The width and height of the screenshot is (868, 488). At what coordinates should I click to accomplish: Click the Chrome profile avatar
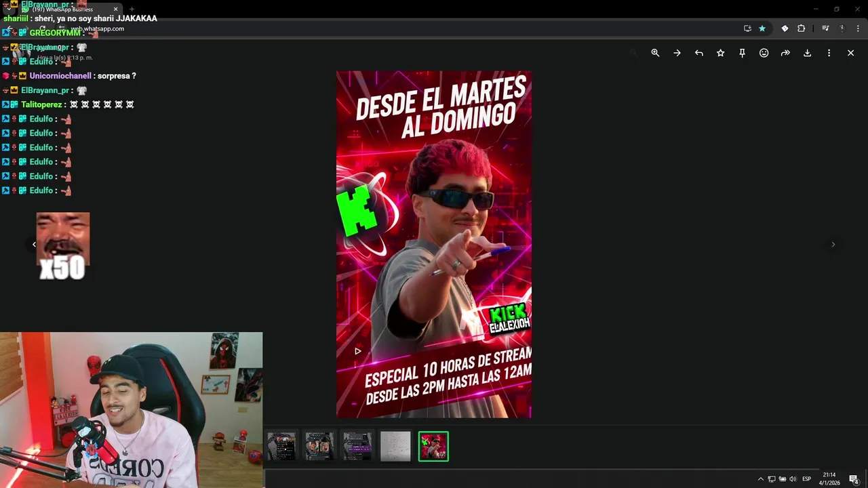842,28
